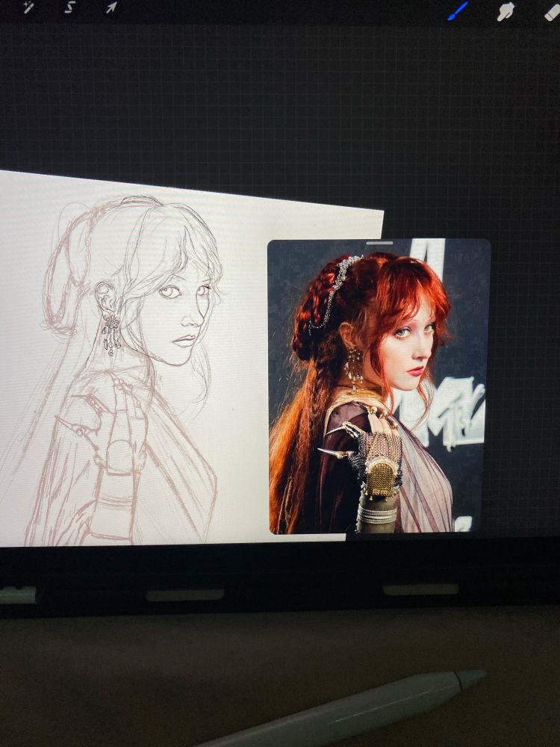Viewport: 560px width, 747px height.
Task: Tap the red-haired reference photo
Action: coord(379,386)
